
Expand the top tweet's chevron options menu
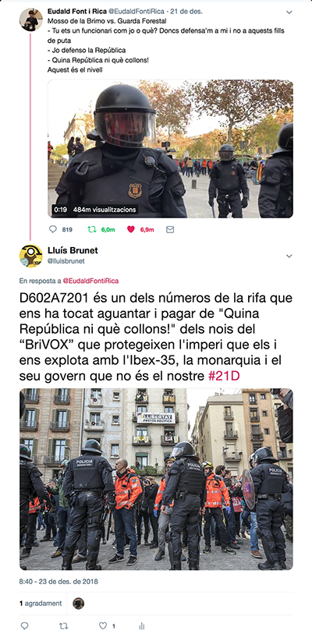point(289,12)
